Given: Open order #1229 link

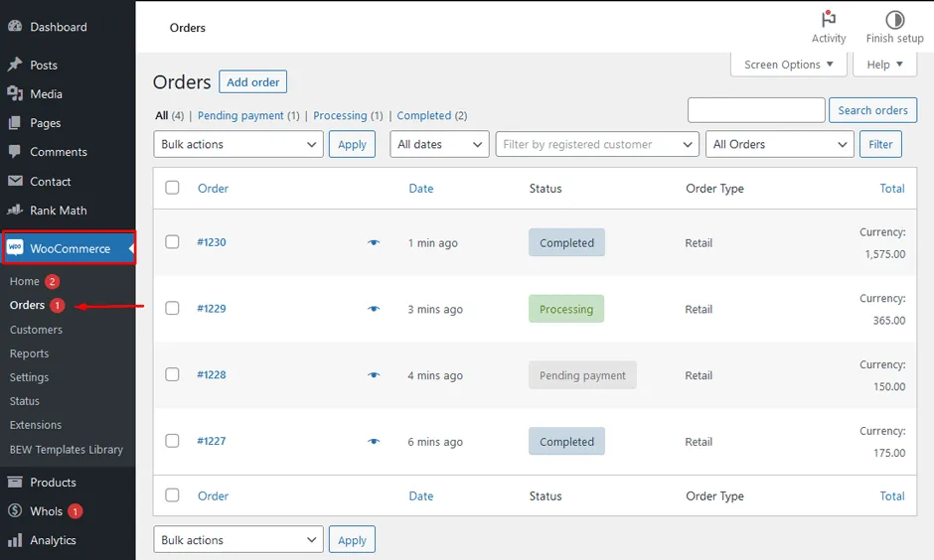Looking at the screenshot, I should coord(212,308).
